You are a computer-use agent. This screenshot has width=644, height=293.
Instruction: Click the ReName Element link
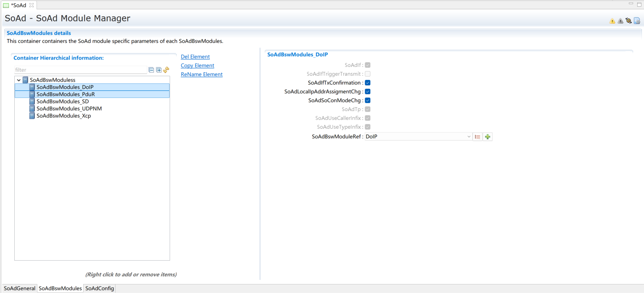tap(202, 74)
